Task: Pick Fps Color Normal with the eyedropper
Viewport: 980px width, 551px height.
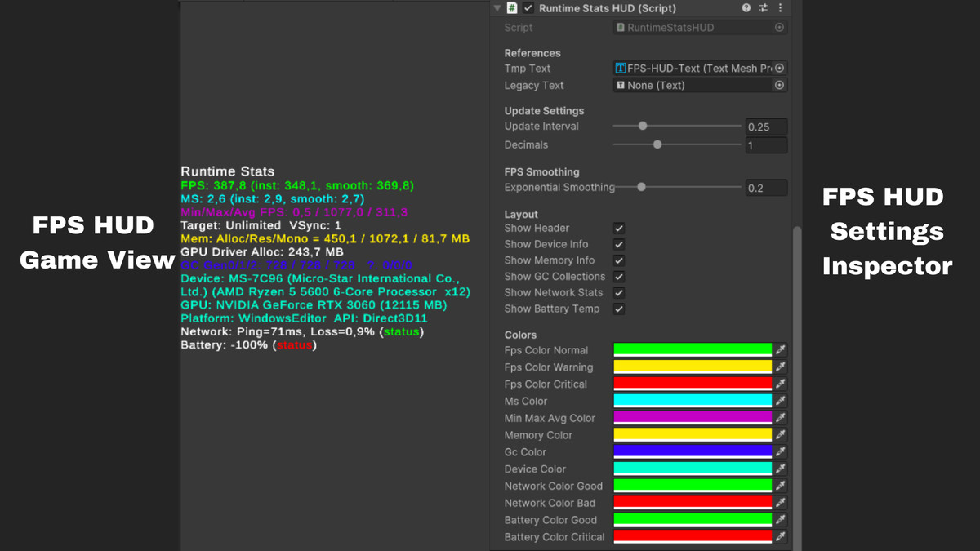Action: point(780,349)
